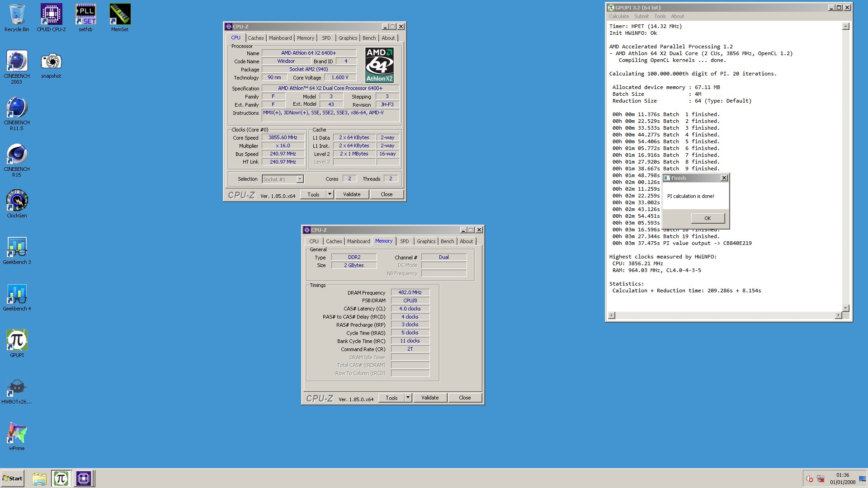Click GPUPI horizontal scrollbar right arrow
This screenshot has width=868, height=488.
tap(839, 315)
